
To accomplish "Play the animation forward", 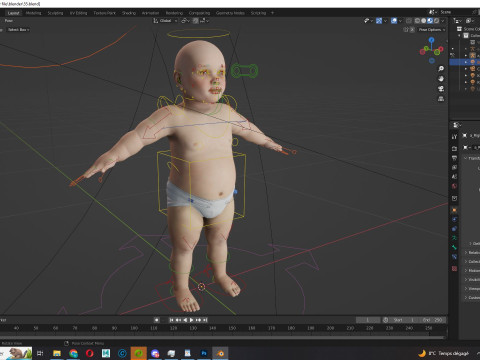I will [192, 320].
